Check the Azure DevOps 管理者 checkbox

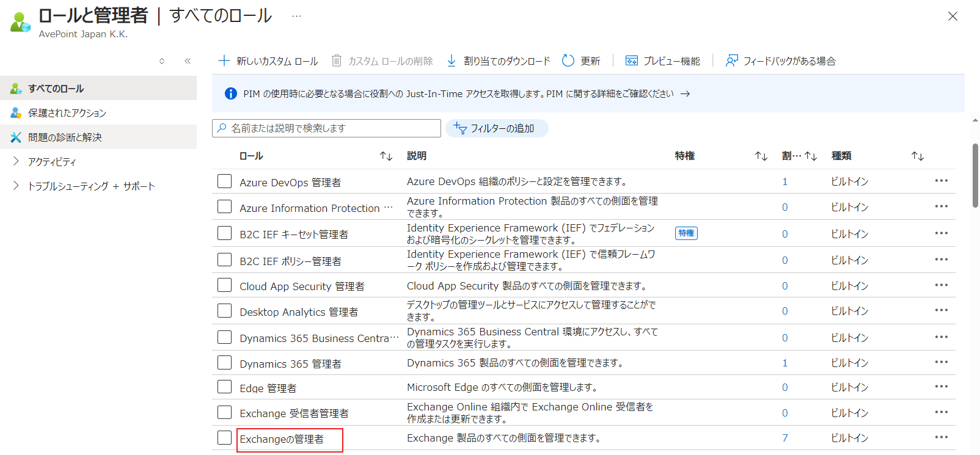click(225, 181)
